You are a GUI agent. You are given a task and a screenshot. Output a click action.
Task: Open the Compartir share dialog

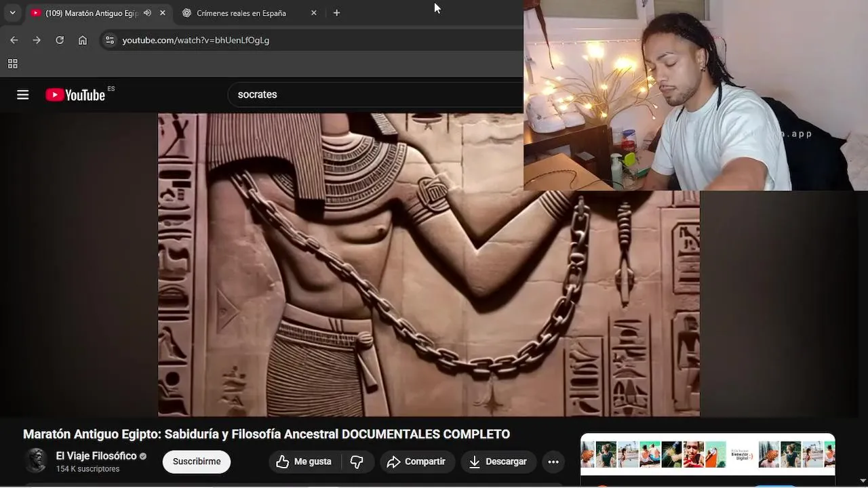pos(416,462)
